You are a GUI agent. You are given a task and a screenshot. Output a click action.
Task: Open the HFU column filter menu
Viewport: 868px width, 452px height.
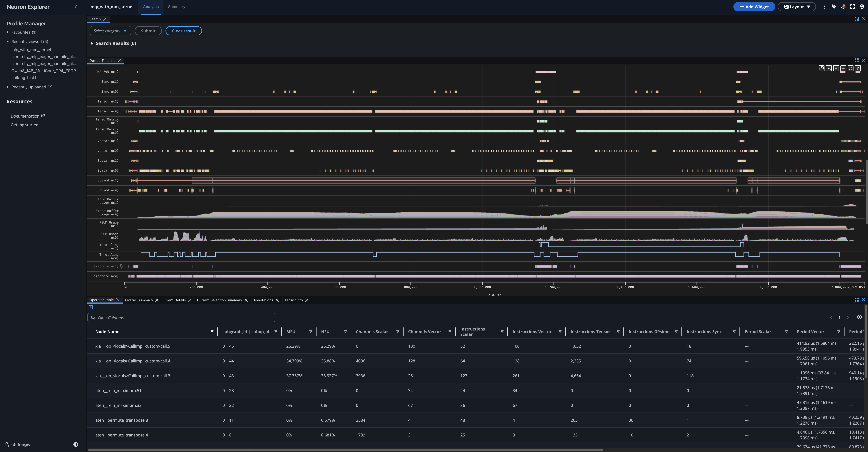(345, 332)
